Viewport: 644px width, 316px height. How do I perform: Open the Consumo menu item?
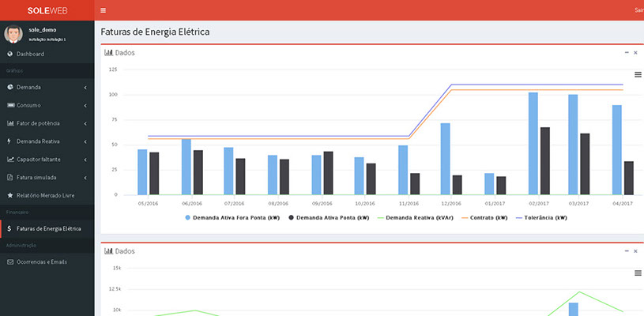pos(28,105)
